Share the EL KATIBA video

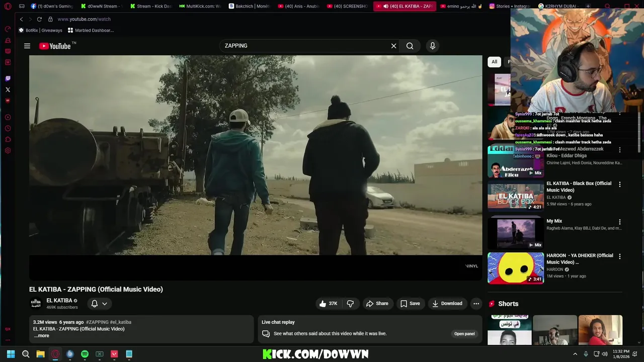[x=377, y=304]
